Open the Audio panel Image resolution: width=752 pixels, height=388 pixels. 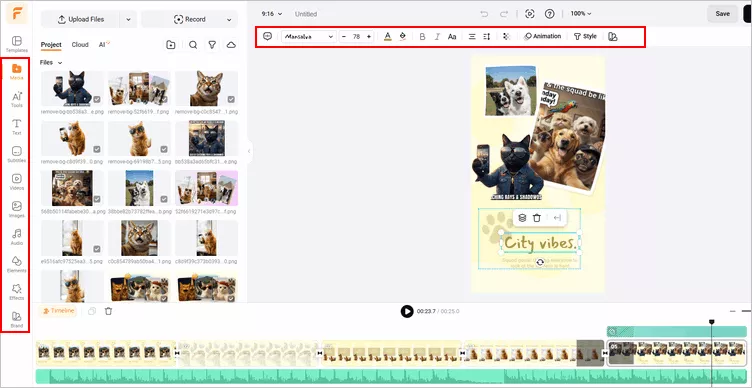pos(17,236)
